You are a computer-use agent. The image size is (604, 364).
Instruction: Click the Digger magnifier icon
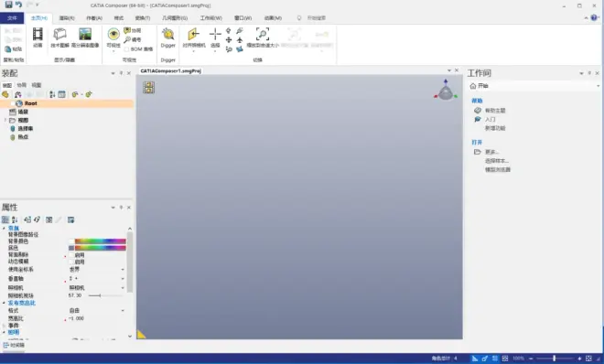click(168, 34)
